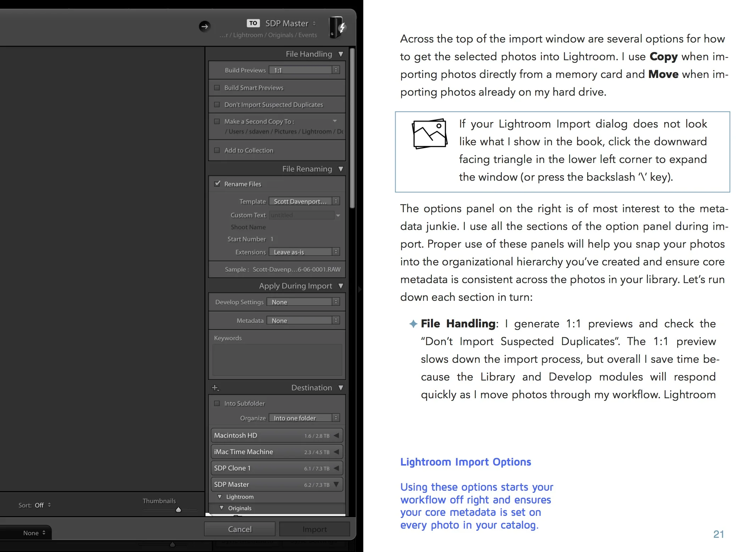The height and width of the screenshot is (552, 756).
Task: Click the triangle icon on the iMac Time Machine row
Action: 336,452
